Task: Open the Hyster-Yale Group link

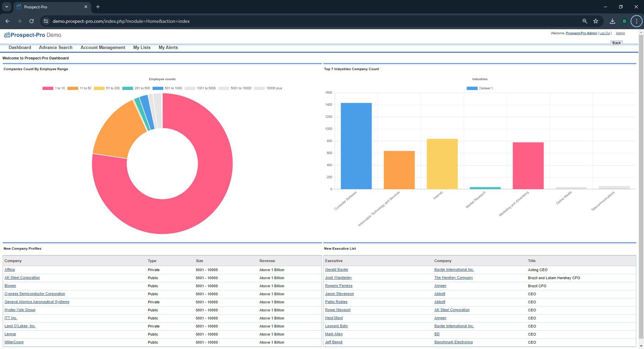Action: (x=20, y=310)
